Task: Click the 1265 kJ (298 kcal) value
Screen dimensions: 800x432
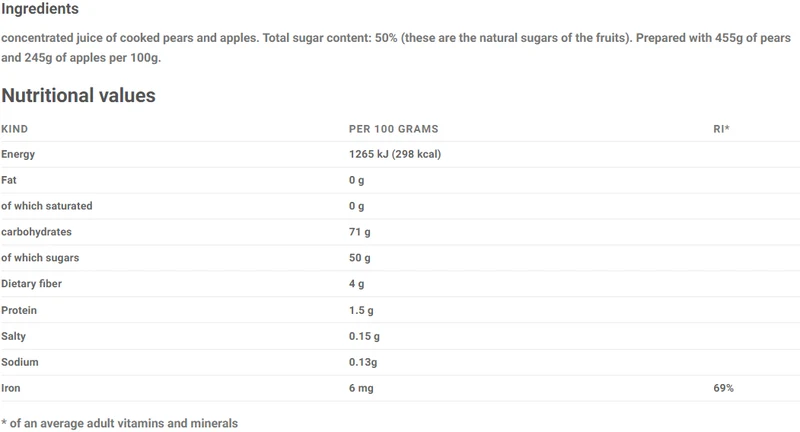Action: tap(395, 154)
